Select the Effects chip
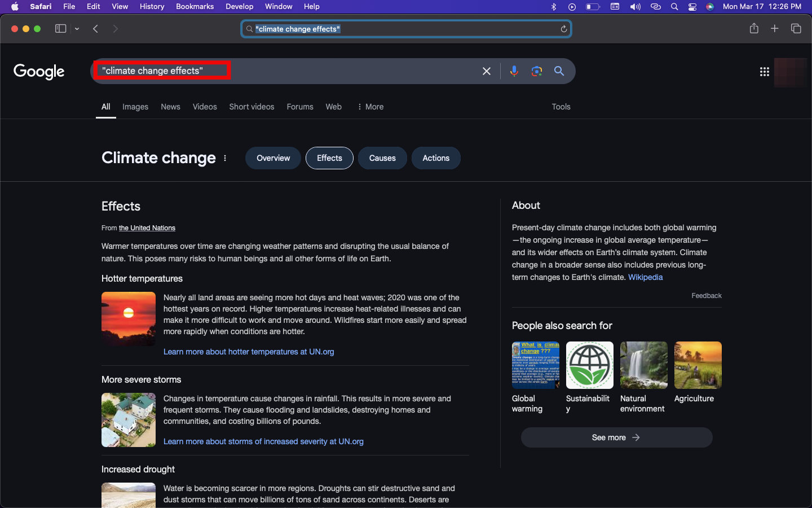812x508 pixels. 329,158
